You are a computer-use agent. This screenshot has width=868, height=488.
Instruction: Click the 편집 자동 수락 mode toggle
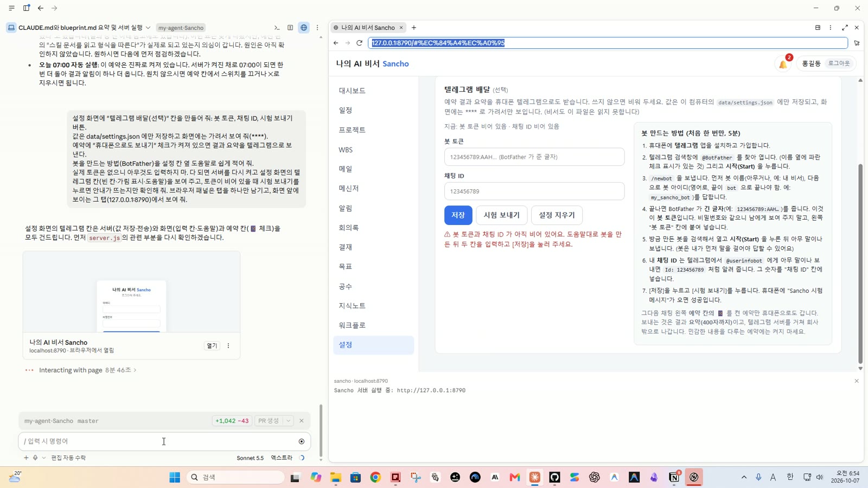(x=68, y=458)
